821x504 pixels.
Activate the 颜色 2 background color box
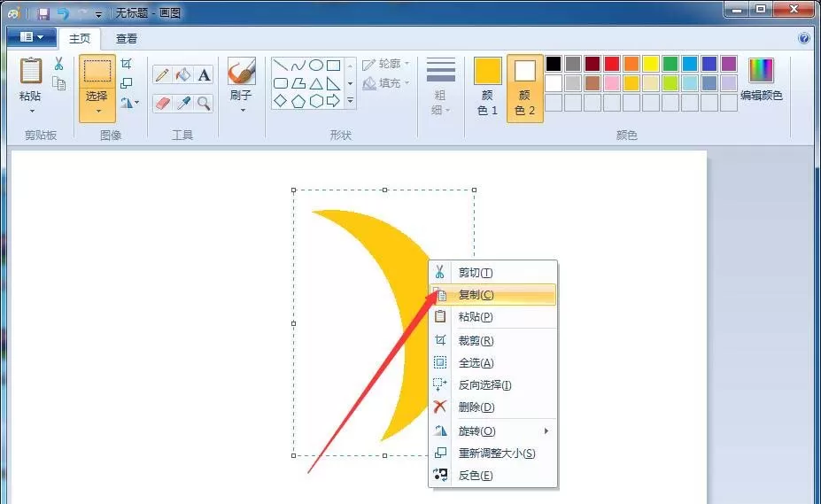pyautogui.click(x=524, y=88)
